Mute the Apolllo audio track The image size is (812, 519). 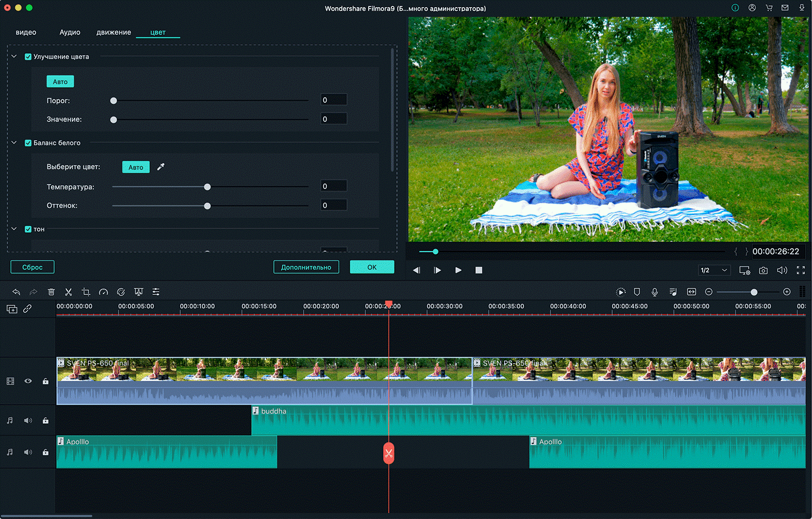pyautogui.click(x=28, y=452)
